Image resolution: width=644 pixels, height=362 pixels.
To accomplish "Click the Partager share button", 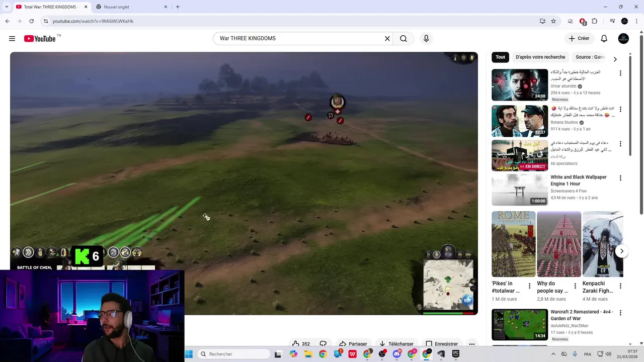I will (x=353, y=344).
